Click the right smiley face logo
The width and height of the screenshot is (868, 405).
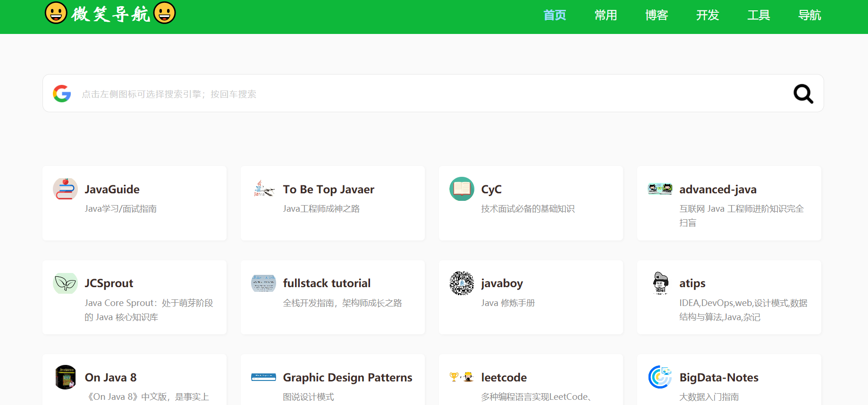point(165,13)
